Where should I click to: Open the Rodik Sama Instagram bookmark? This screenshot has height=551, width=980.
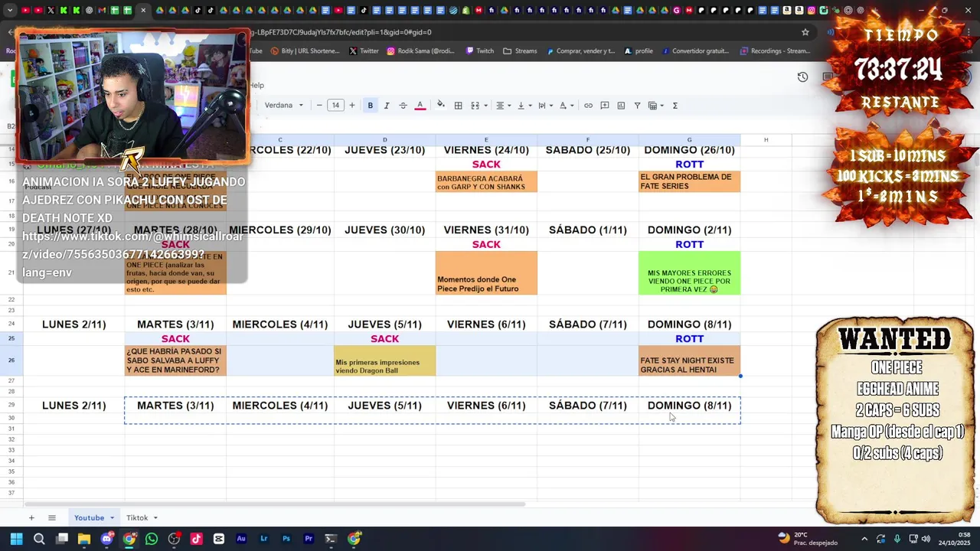pyautogui.click(x=420, y=51)
